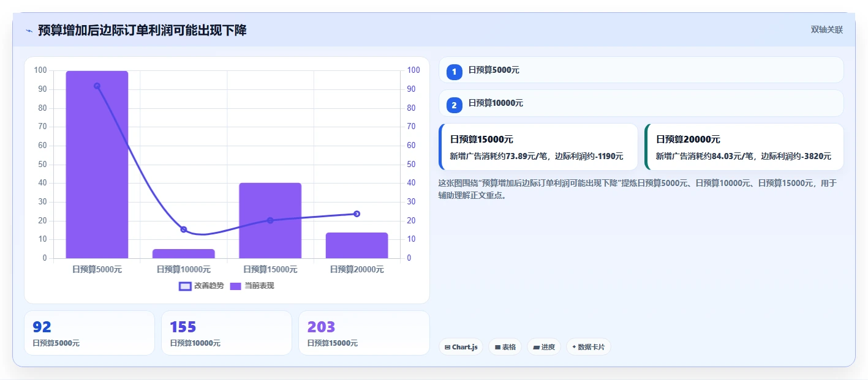This screenshot has width=868, height=380.
Task: Click the line point above 日预算15000元
Action: click(x=270, y=220)
